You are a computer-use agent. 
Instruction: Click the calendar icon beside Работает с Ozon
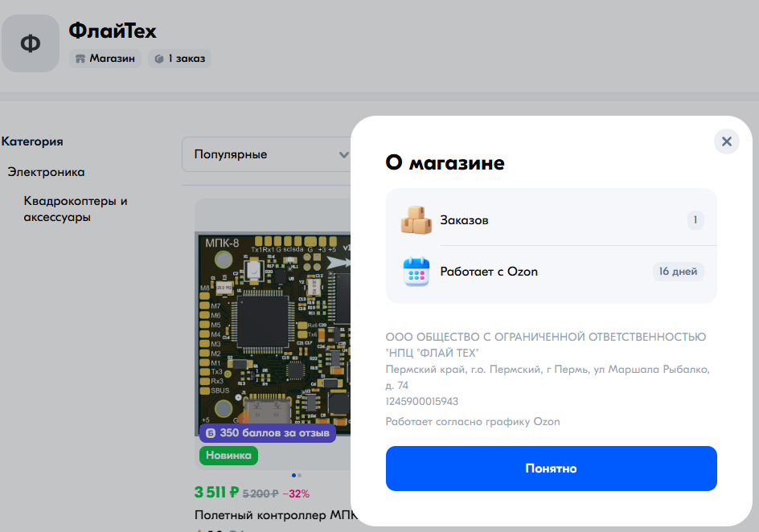[416, 272]
